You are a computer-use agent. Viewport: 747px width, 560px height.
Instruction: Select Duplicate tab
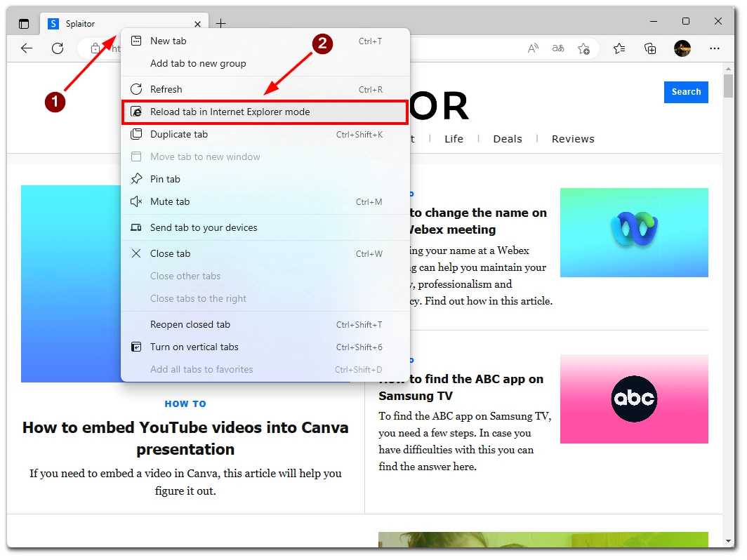265,134
